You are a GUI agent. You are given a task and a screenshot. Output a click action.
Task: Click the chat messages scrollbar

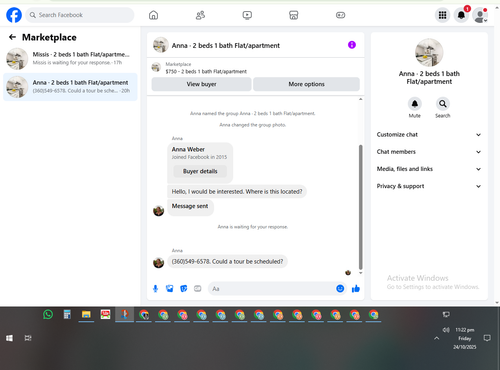pos(360,207)
